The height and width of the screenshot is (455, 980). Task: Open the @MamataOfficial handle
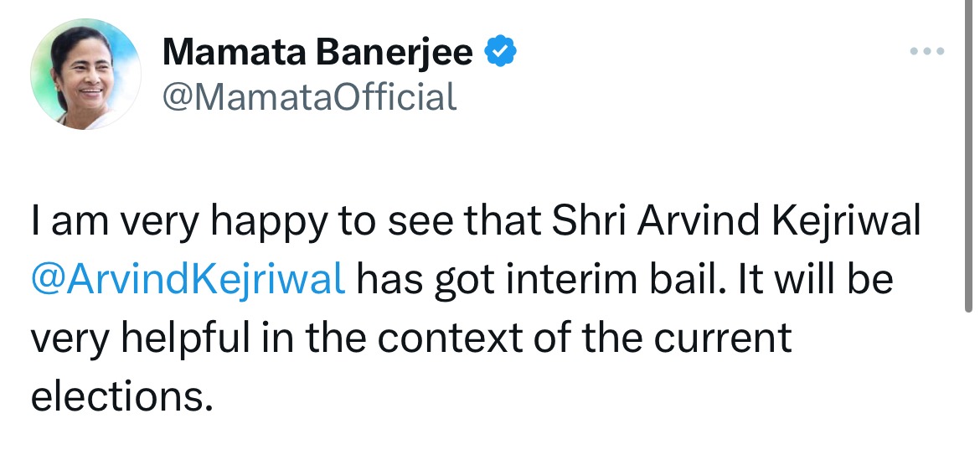pyautogui.click(x=309, y=96)
